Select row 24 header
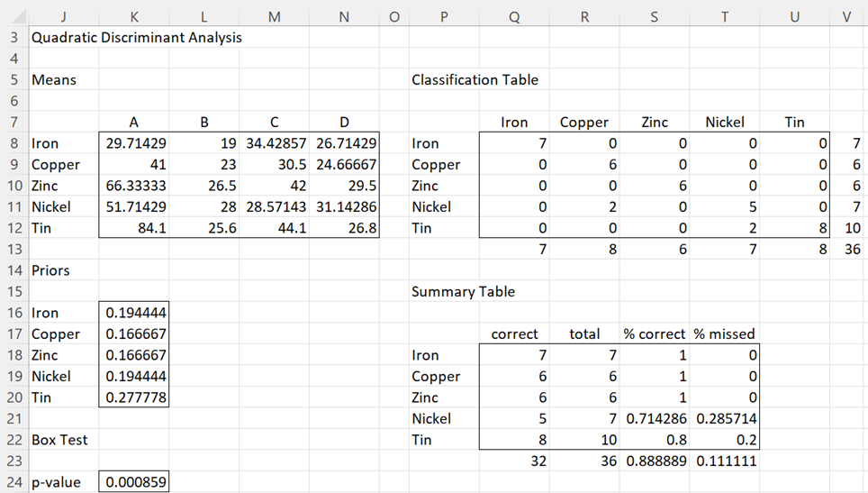868x493 pixels. (x=14, y=482)
